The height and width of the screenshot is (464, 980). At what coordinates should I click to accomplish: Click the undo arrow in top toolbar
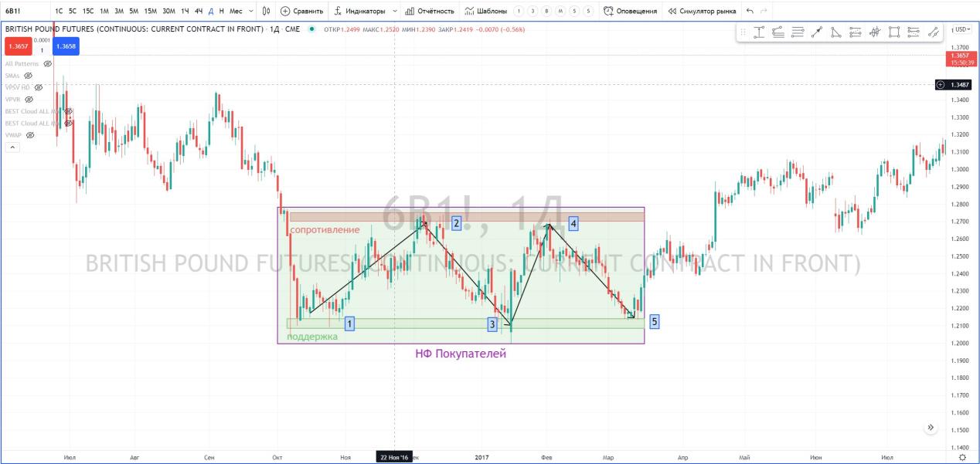(750, 11)
